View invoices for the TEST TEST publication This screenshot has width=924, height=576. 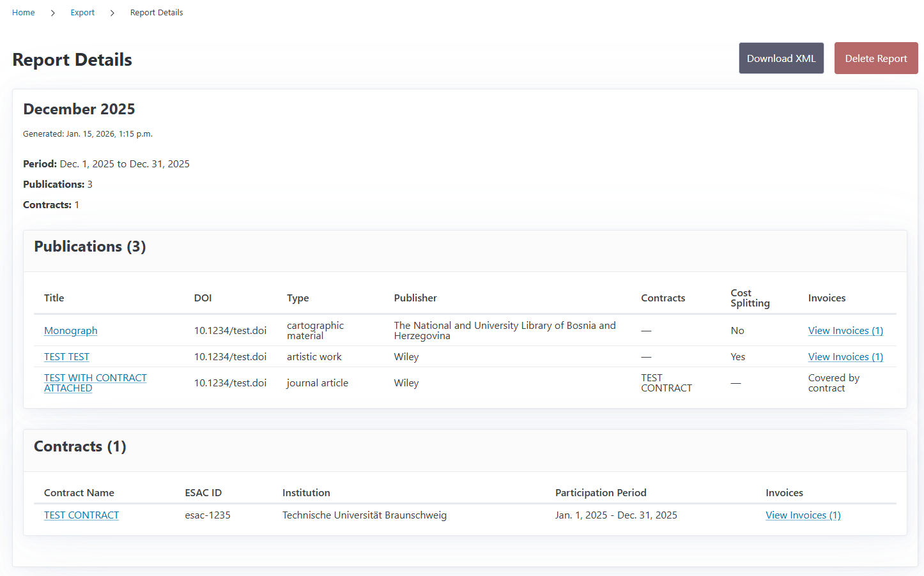tap(845, 357)
